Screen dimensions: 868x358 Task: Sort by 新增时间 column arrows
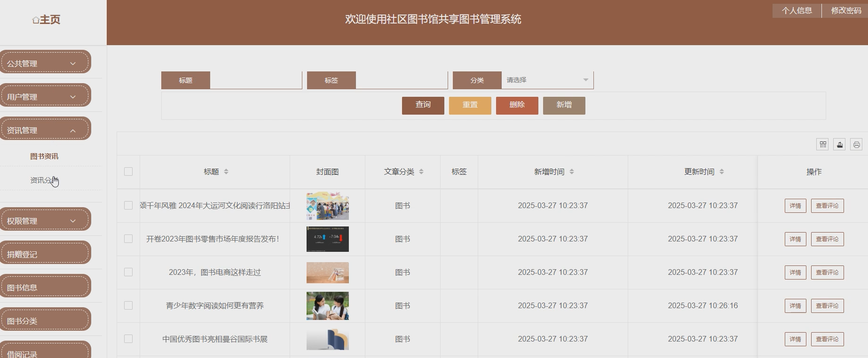572,172
